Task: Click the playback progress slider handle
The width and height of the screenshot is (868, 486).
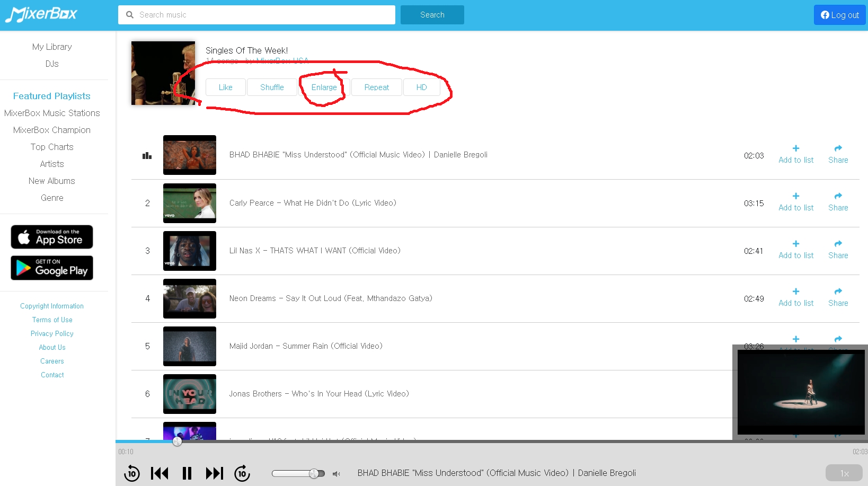Action: [x=177, y=441]
